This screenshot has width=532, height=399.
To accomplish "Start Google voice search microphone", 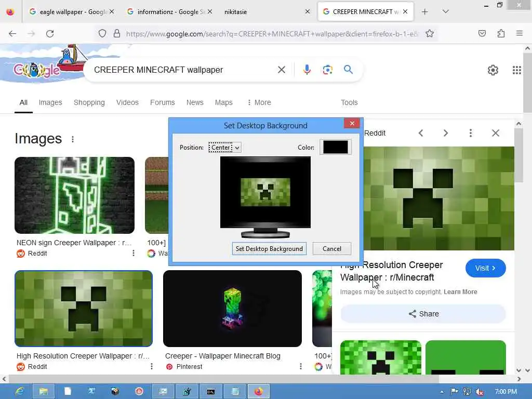I will (307, 70).
